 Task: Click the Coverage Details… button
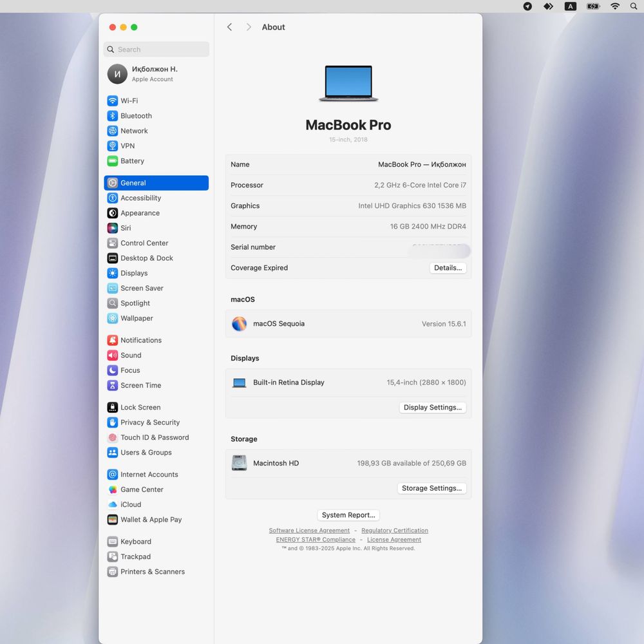point(448,268)
